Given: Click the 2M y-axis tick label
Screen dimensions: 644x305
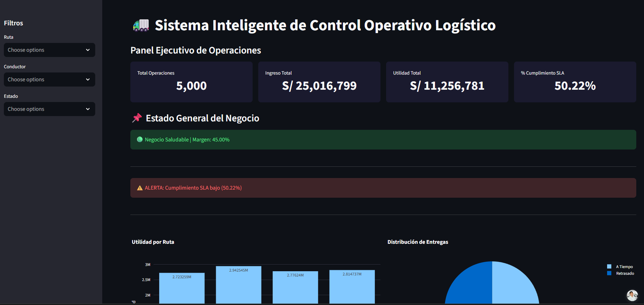Looking at the screenshot, I should click(148, 296).
